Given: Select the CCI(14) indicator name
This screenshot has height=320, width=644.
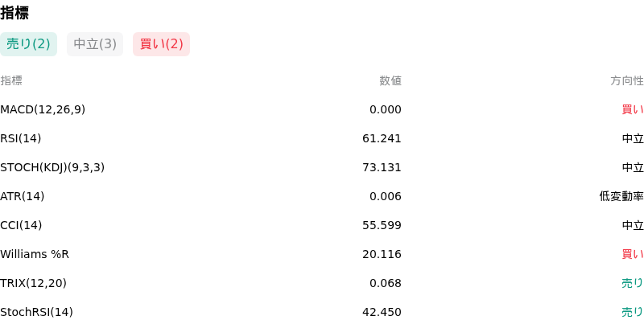Looking at the screenshot, I should (x=21, y=225).
